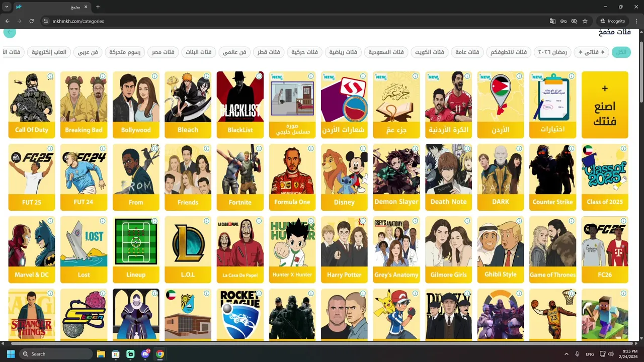Viewport: 644px width, 362px height.
Task: Open the DARK category card
Action: click(x=501, y=177)
